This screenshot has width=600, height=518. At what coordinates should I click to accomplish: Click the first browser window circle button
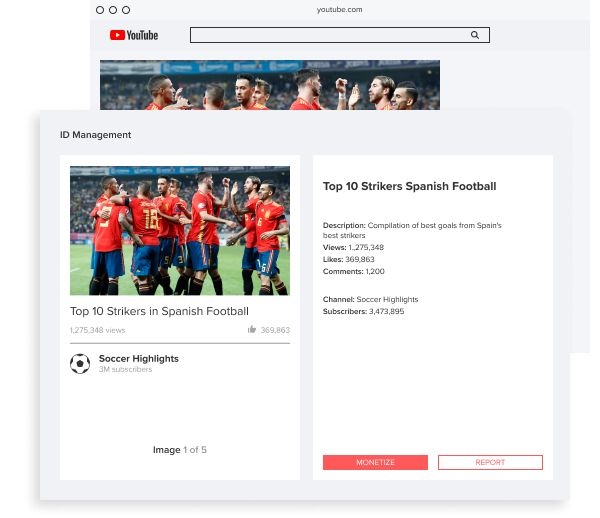tap(100, 10)
